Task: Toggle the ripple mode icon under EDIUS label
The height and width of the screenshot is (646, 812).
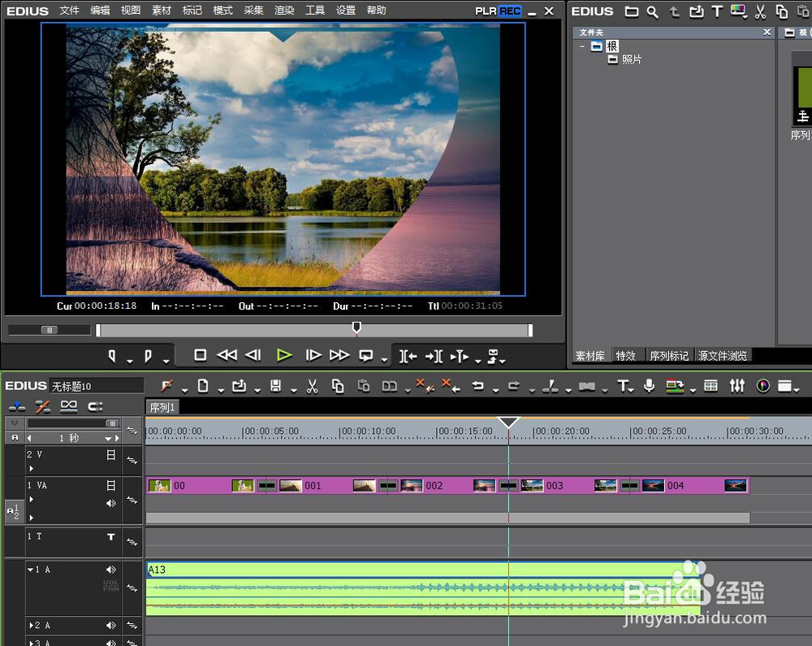Action: pyautogui.click(x=42, y=406)
